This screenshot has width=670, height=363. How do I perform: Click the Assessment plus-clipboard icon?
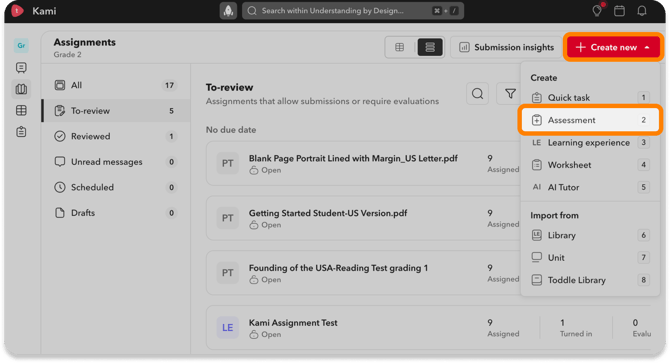tap(537, 120)
